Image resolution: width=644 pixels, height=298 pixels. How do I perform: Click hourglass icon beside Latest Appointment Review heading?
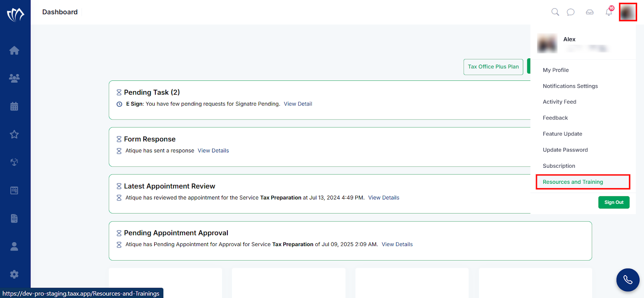[119, 186]
